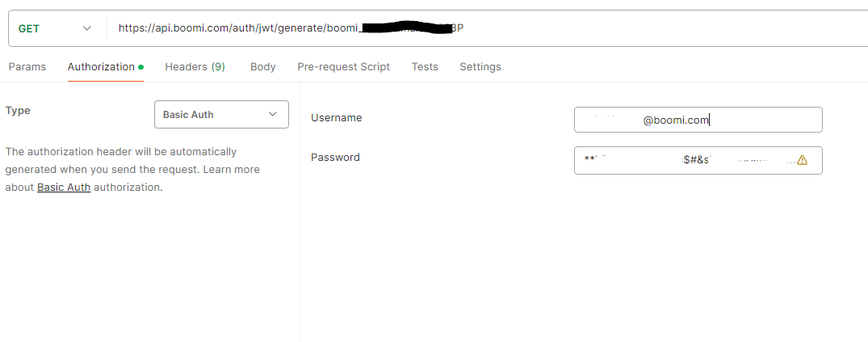
Task: Select the Authorization tab
Action: pos(101,67)
